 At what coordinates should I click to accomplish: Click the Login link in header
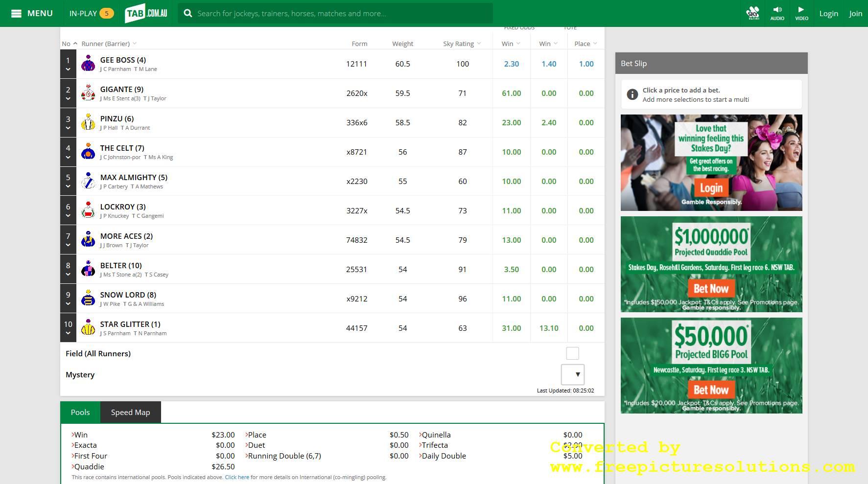pyautogui.click(x=828, y=13)
